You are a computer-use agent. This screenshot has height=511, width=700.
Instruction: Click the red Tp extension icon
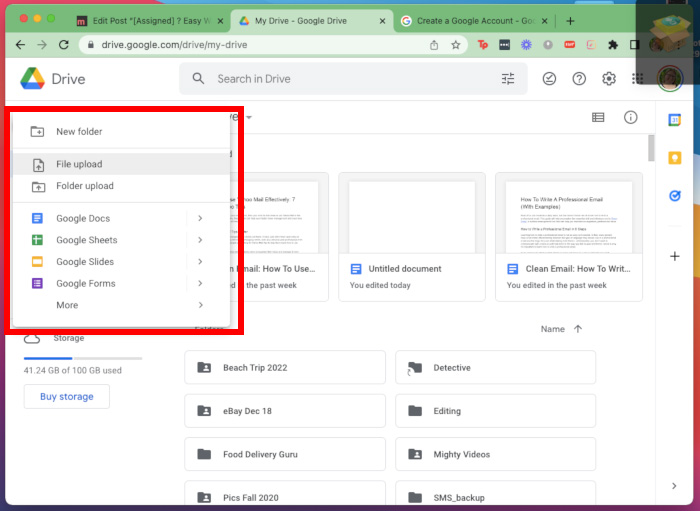pyautogui.click(x=483, y=45)
